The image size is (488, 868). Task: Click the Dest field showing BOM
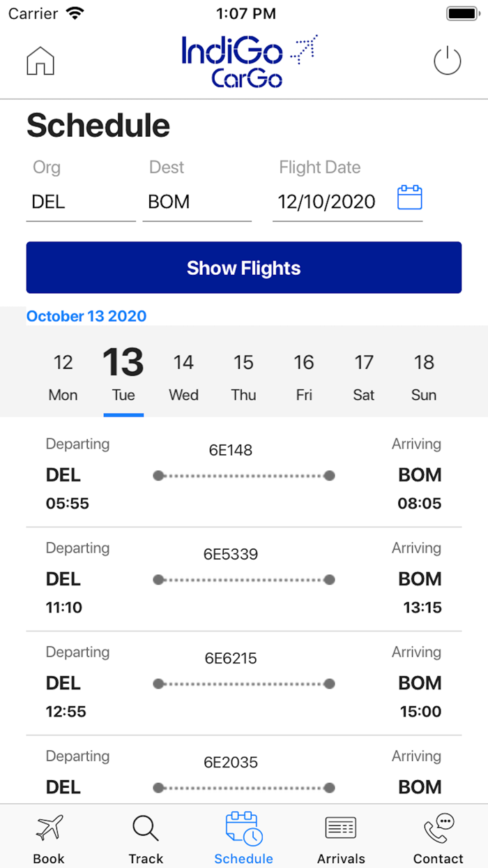click(197, 202)
